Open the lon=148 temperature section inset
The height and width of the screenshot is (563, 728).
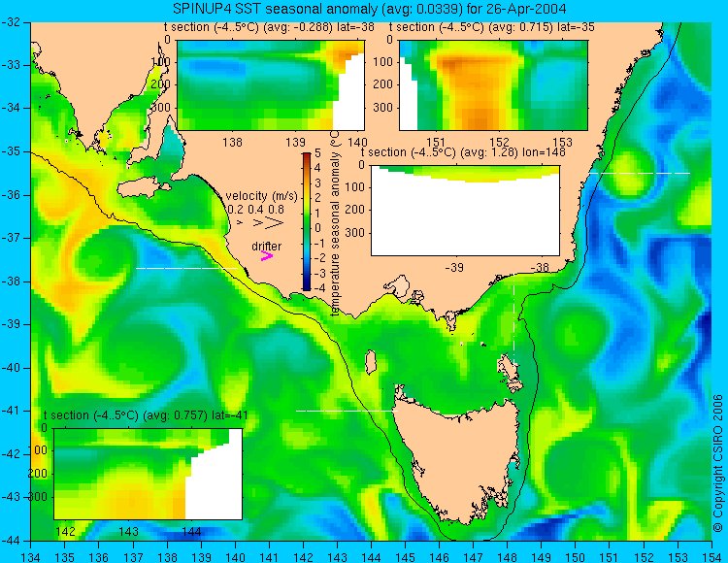click(x=465, y=211)
